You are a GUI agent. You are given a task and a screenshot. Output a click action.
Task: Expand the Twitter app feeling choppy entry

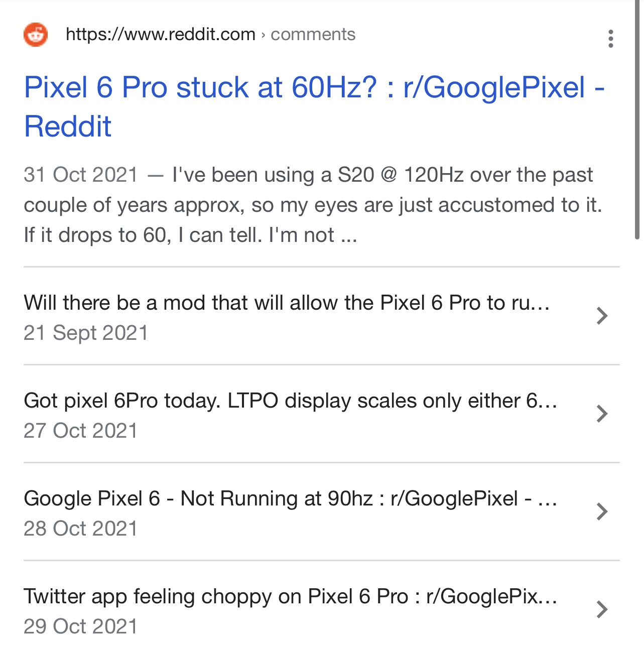tap(290, 596)
